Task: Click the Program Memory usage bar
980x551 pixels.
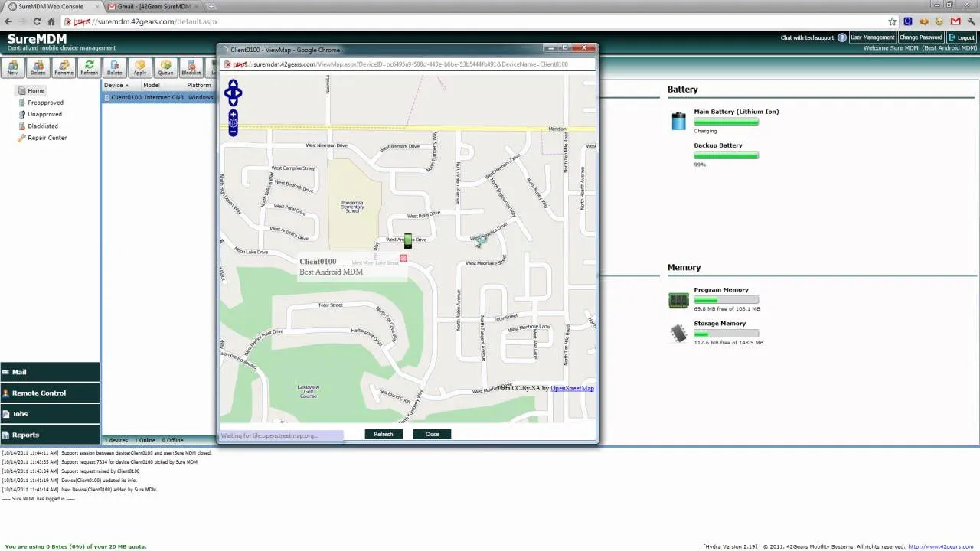Action: [726, 300]
